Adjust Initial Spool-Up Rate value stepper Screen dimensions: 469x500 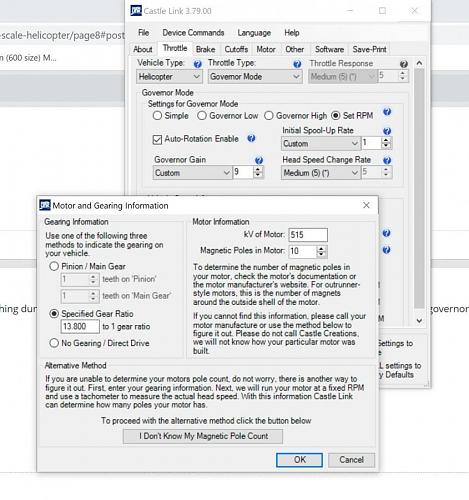tap(386, 143)
